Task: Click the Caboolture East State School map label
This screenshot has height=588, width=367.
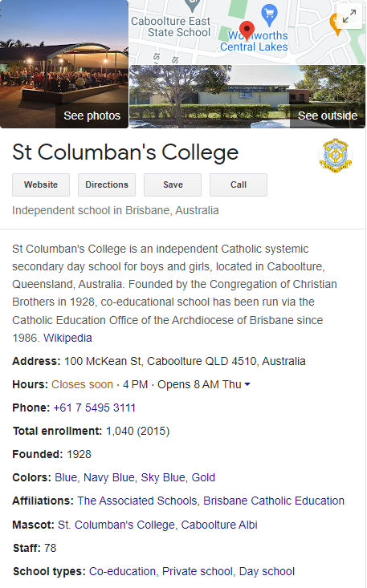Action: (171, 26)
